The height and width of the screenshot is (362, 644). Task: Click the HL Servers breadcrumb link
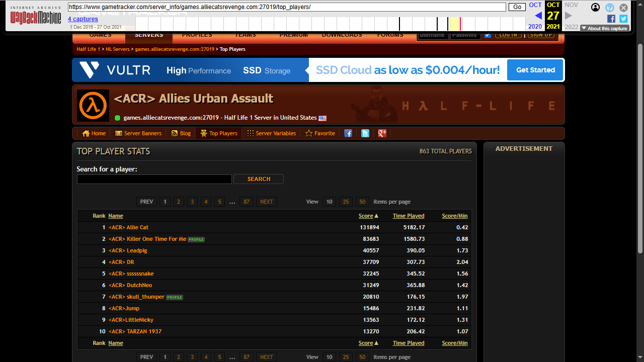click(118, 49)
